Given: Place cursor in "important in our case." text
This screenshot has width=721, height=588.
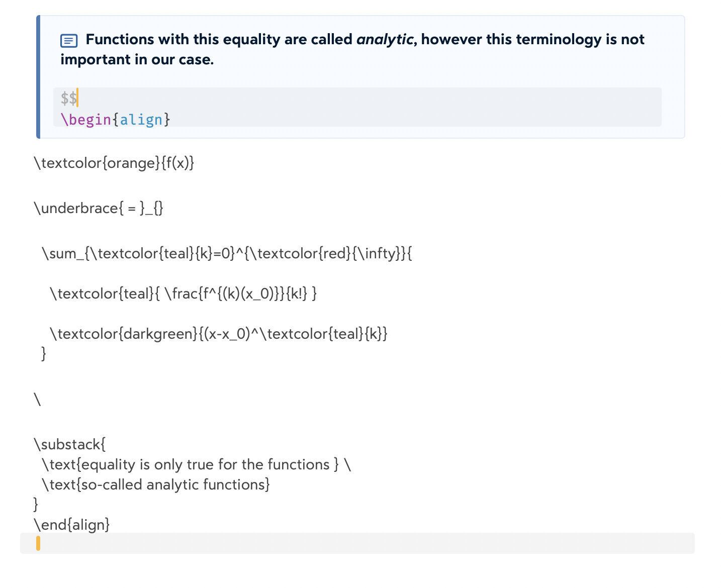Looking at the screenshot, I should 137,60.
